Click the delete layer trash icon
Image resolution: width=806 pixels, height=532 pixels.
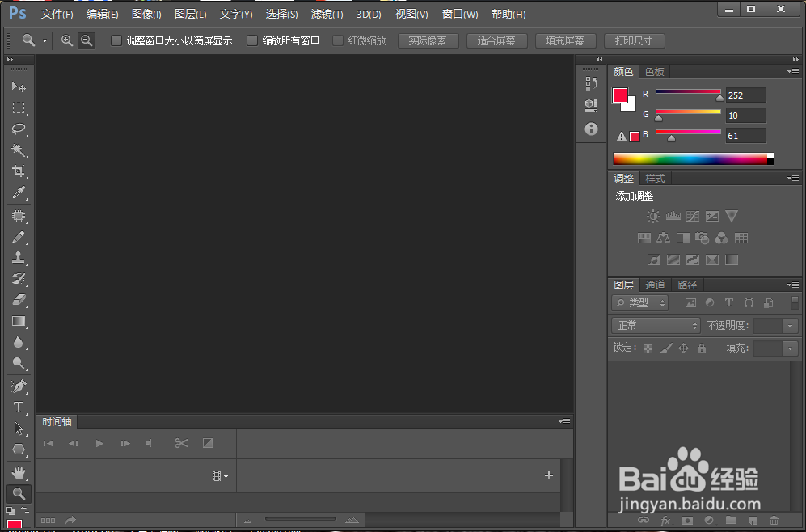[x=774, y=521]
